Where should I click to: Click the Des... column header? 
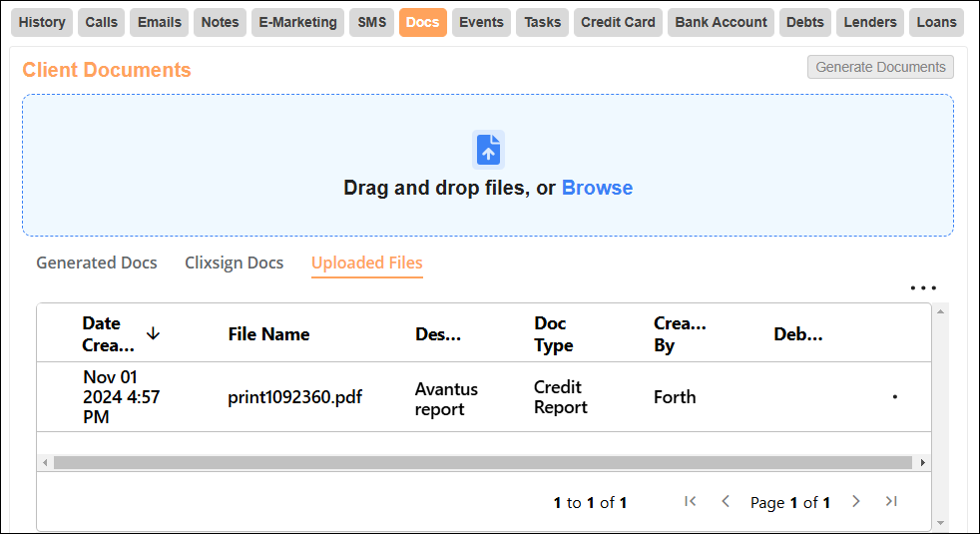[x=438, y=334]
